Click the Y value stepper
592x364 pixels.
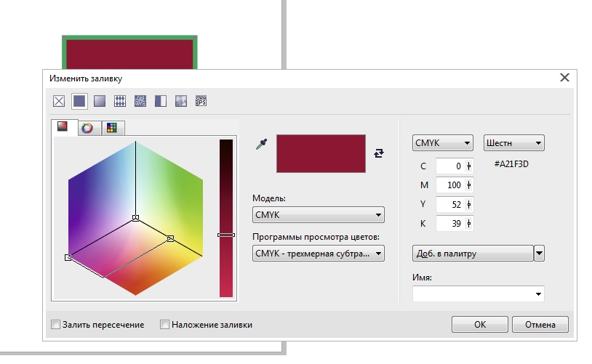[469, 204]
